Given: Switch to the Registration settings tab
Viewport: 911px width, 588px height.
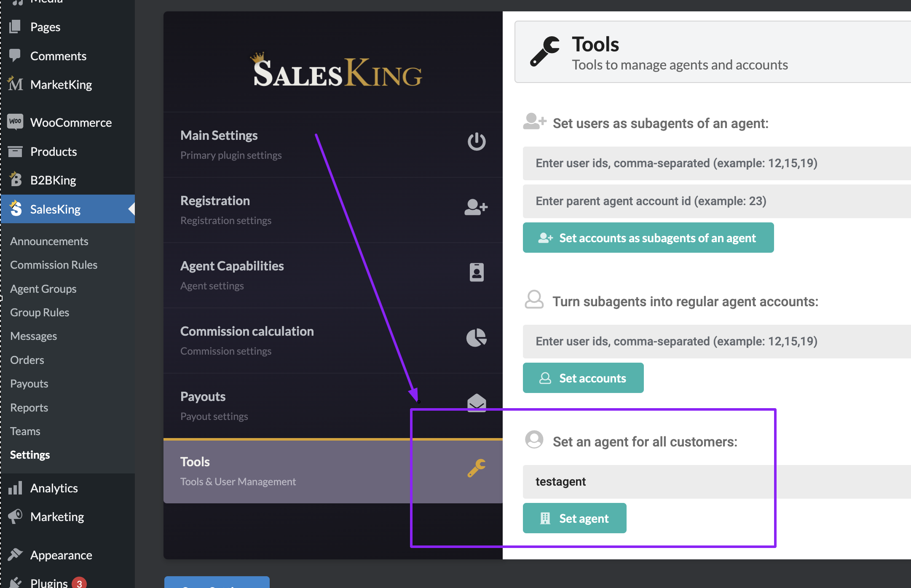Looking at the screenshot, I should [333, 210].
